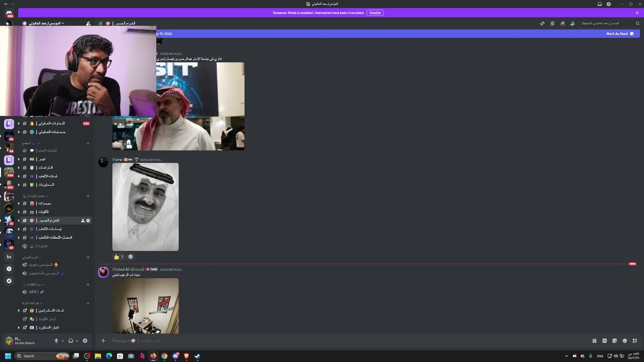This screenshot has width=644, height=362.
Task: Open Edit Channel gear on الفن-والصور
Action: [88, 221]
